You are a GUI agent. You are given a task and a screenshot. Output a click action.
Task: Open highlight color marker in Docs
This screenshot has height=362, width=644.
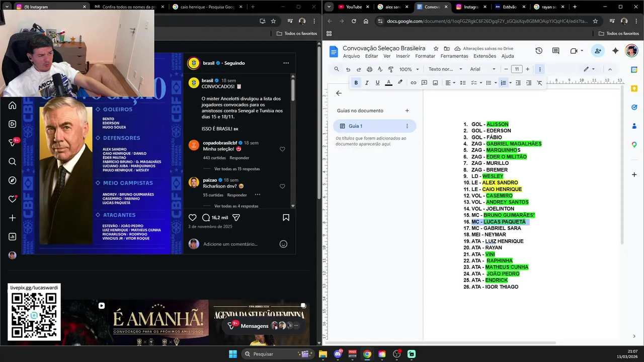point(400,83)
